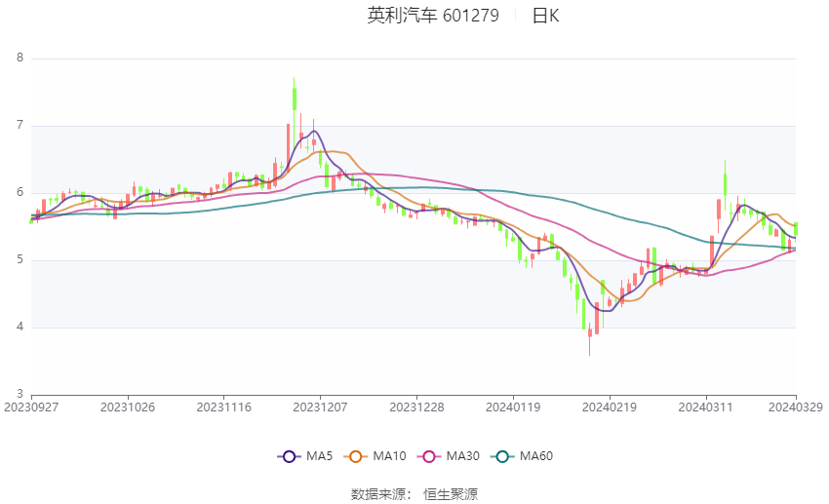Toggle the MA30 pink legend marker

coord(427,456)
